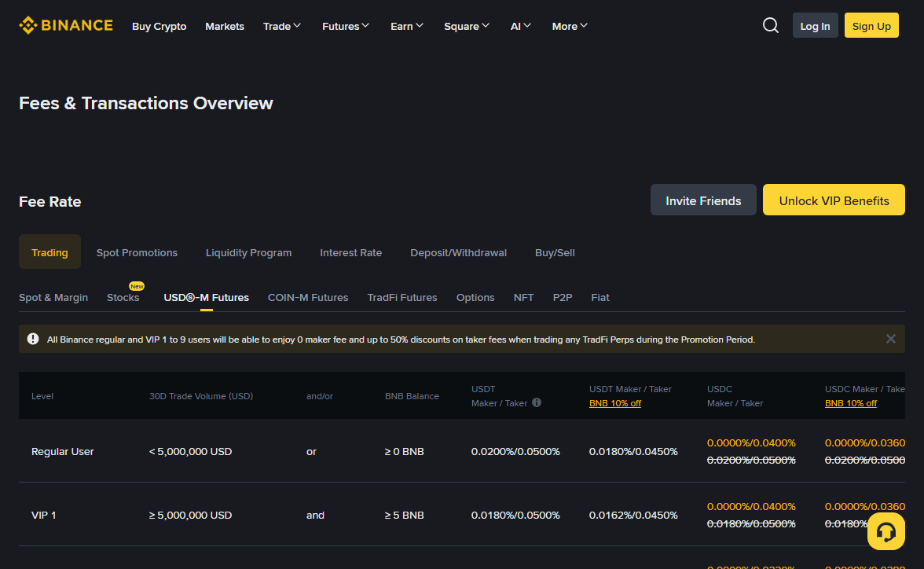924x569 pixels.
Task: Click the 'Fees & Transactions Overview' heading
Action: 146,103
